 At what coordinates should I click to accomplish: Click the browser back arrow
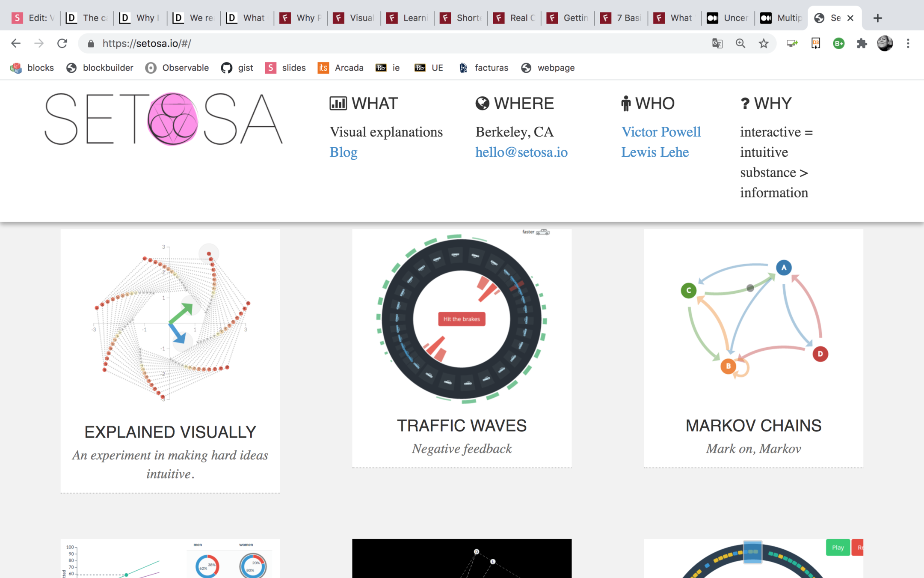pyautogui.click(x=16, y=43)
